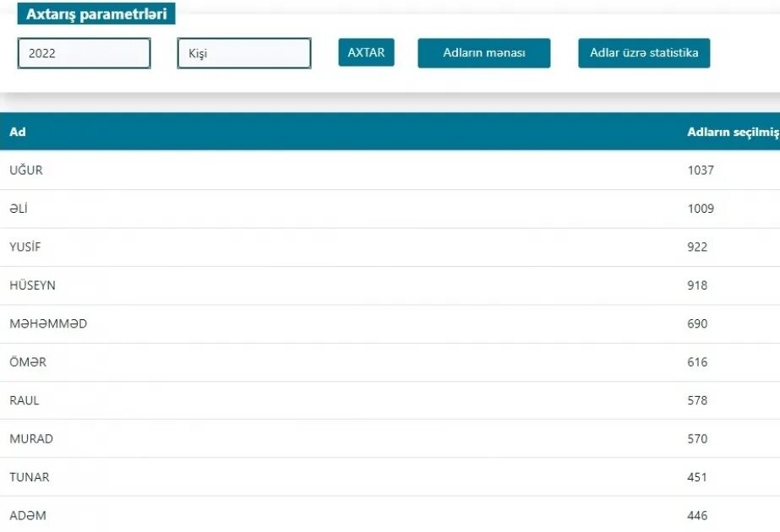Click the count value 446
The image size is (780, 532).
pyautogui.click(x=697, y=516)
